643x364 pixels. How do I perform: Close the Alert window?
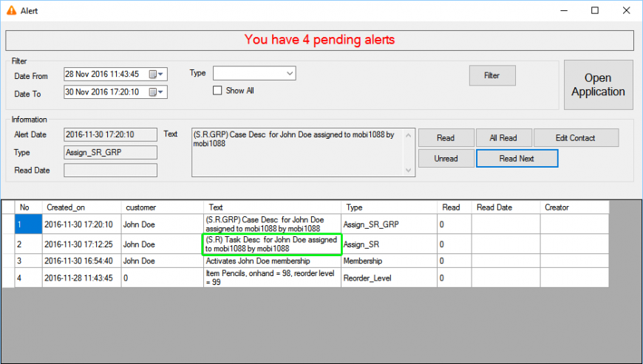[x=626, y=10]
